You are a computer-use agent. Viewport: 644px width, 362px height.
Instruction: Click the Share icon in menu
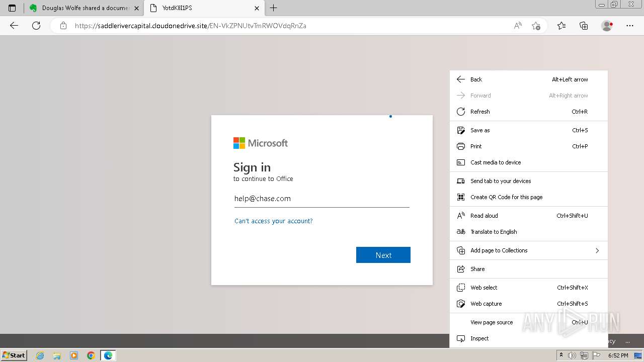coord(460,269)
